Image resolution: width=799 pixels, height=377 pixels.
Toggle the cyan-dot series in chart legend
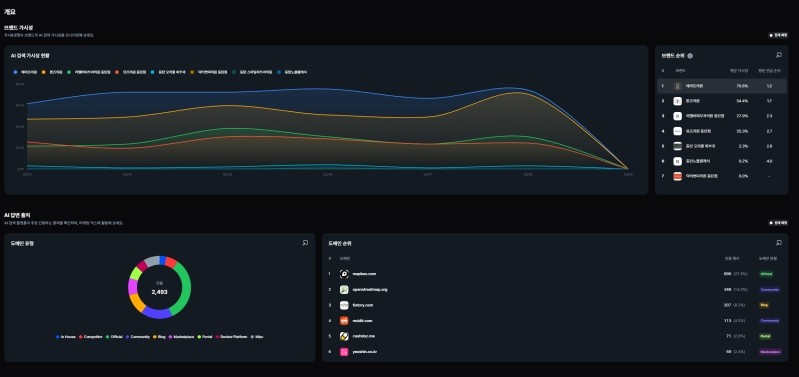pyautogui.click(x=168, y=72)
